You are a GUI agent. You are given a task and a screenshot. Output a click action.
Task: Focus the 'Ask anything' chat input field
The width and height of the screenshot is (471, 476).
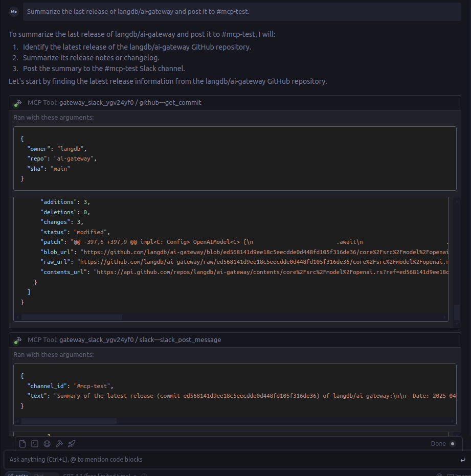tap(230, 459)
